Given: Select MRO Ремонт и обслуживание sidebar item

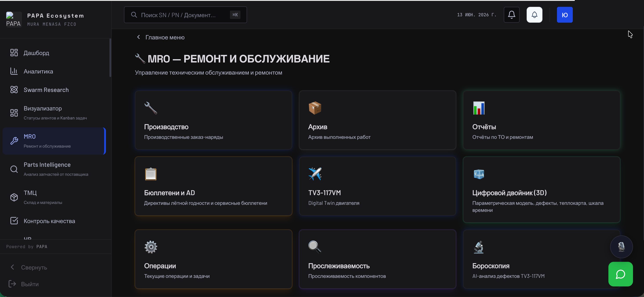Looking at the screenshot, I should pyautogui.click(x=55, y=141).
